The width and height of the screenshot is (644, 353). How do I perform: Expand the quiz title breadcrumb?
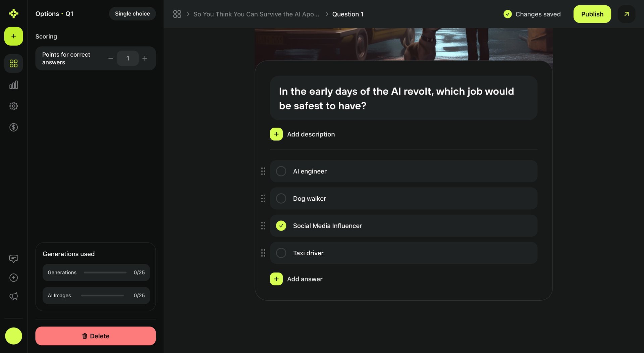coord(256,14)
